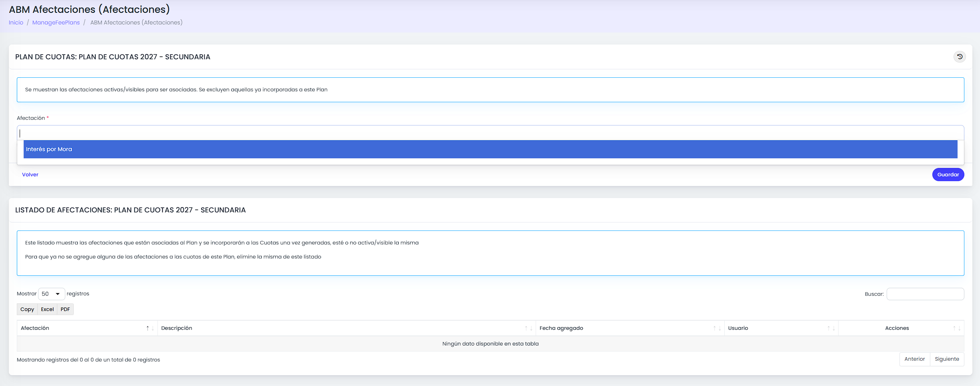Click into the Buscar search box
This screenshot has height=386, width=980.
(925, 294)
